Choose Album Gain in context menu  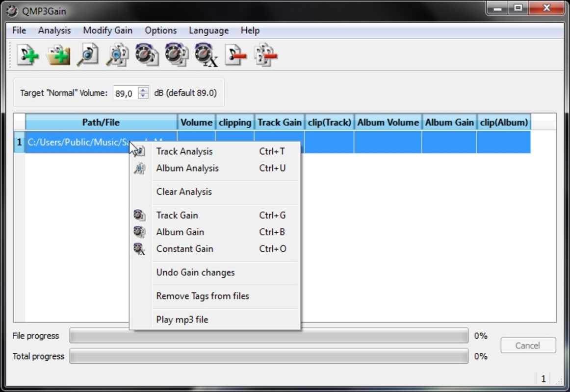coord(215,232)
